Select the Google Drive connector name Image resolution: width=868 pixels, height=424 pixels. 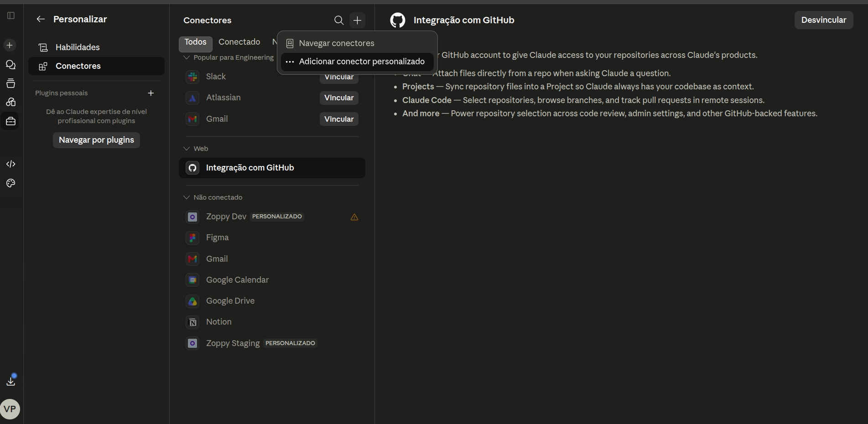pos(230,301)
